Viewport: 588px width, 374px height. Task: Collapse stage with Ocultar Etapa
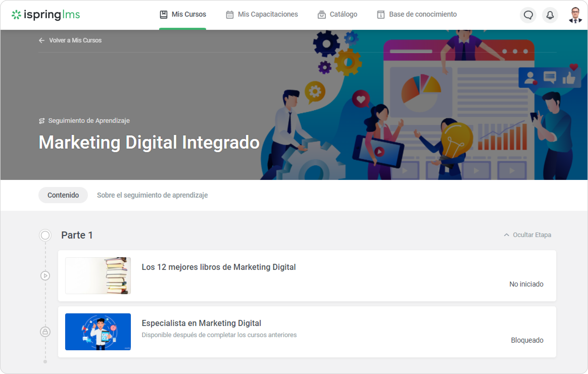(x=532, y=235)
